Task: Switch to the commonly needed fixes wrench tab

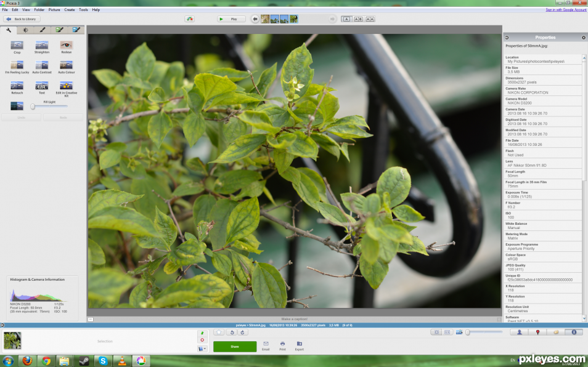Action: tap(9, 30)
